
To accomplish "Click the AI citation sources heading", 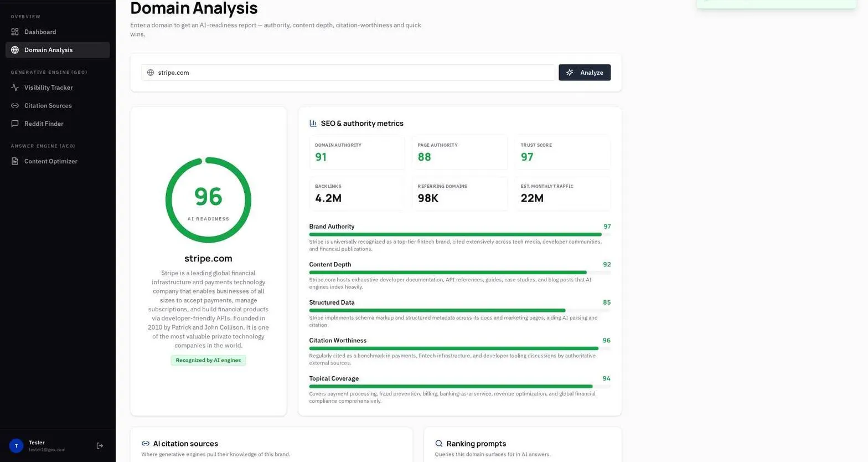I will (185, 444).
